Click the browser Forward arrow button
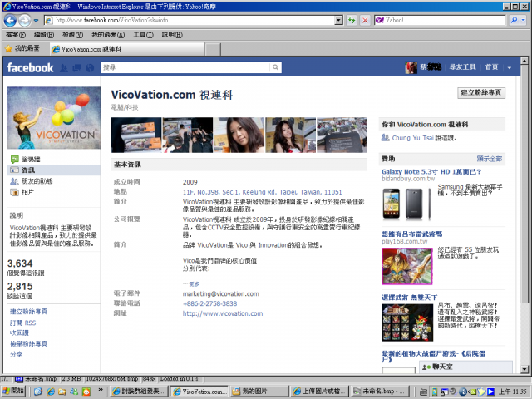 point(24,20)
